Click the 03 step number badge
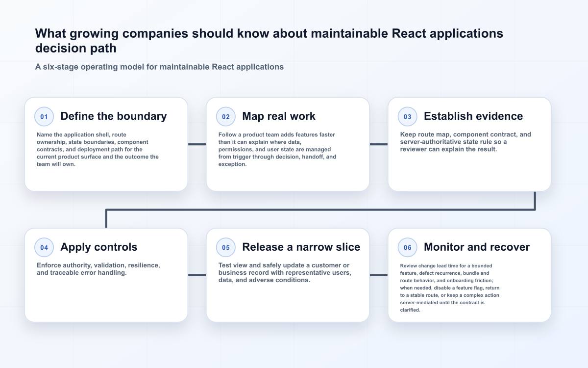Image resolution: width=588 pixels, height=368 pixels. click(x=408, y=117)
